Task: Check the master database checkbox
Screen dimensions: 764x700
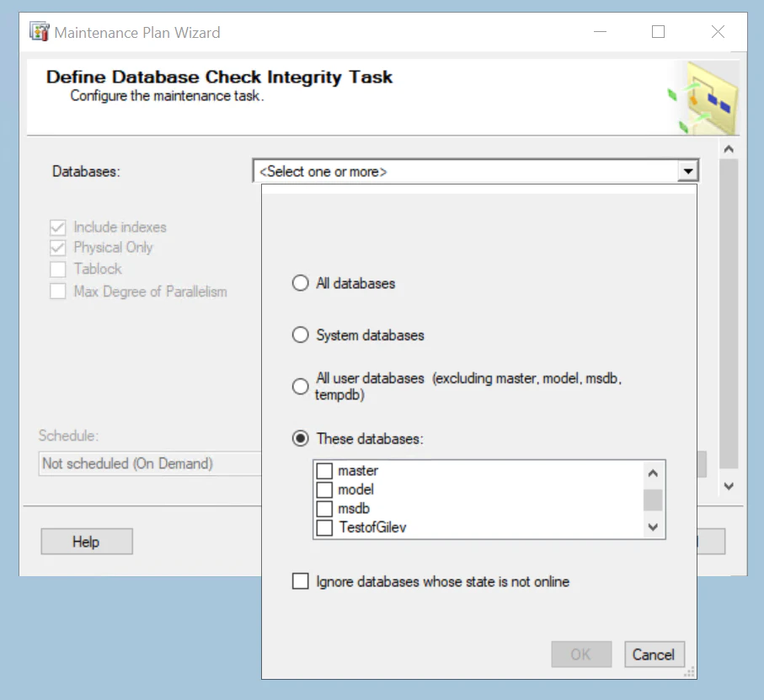Action: point(324,471)
